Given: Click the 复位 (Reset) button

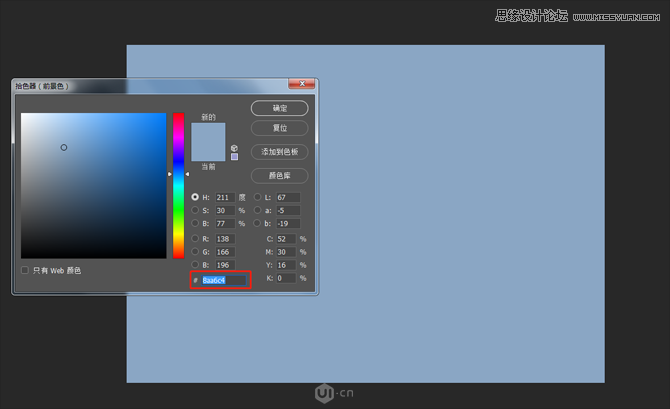Looking at the screenshot, I should coord(279,128).
